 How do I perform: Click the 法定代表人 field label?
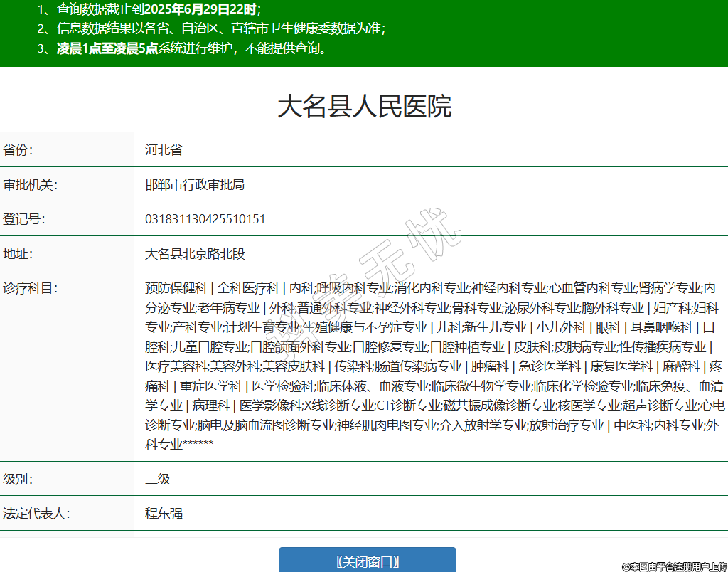[x=36, y=513]
